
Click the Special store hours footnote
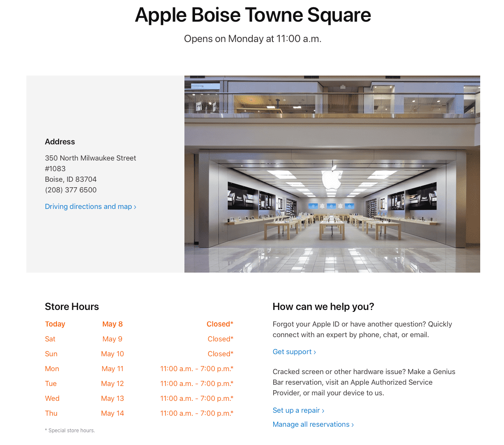(x=70, y=431)
